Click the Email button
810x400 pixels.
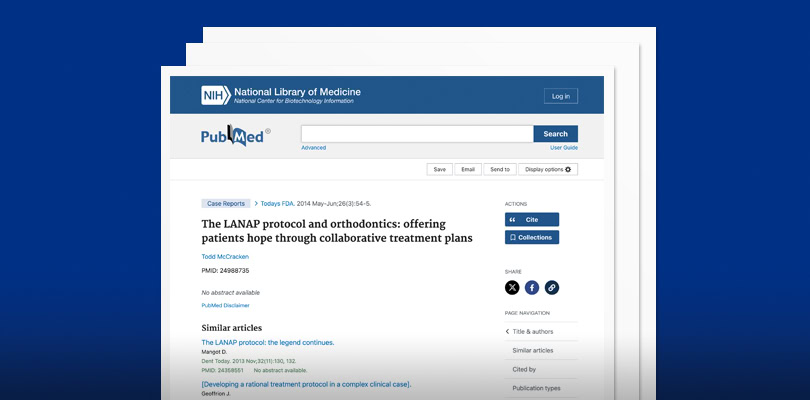pyautogui.click(x=468, y=170)
